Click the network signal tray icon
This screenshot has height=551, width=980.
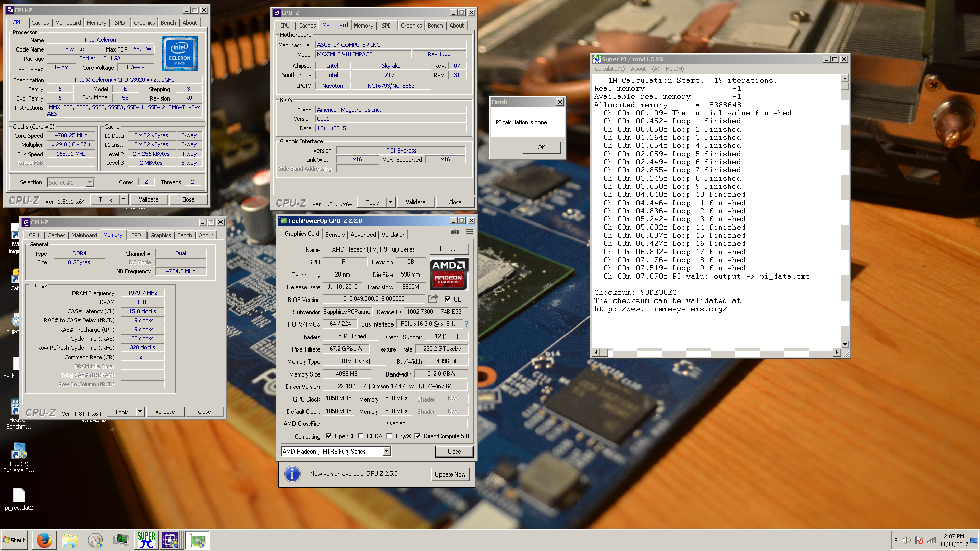click(x=932, y=540)
